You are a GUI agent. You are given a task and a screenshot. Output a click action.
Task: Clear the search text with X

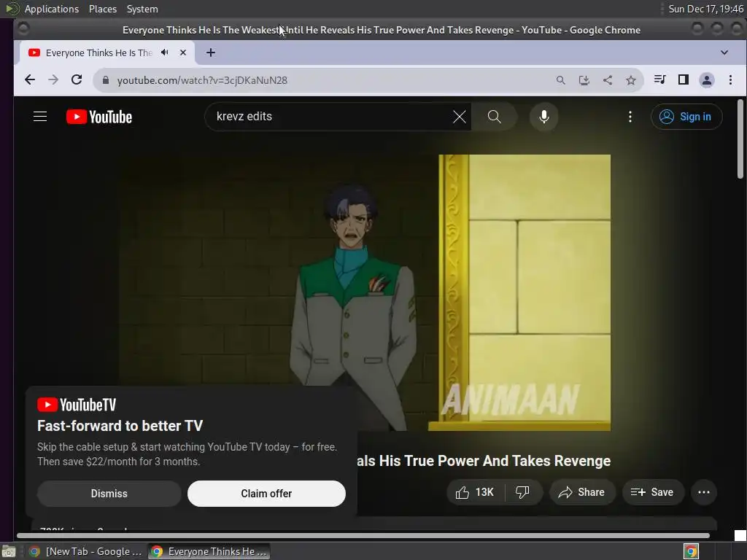tap(460, 117)
